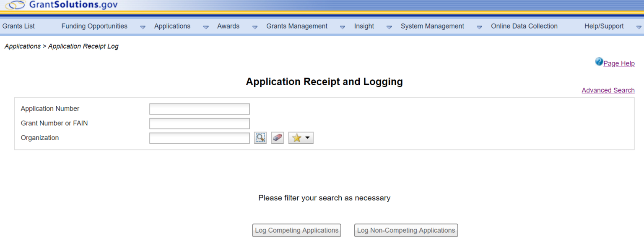Expand the Grants Management menu arrow
The image size is (644, 252).
[343, 26]
